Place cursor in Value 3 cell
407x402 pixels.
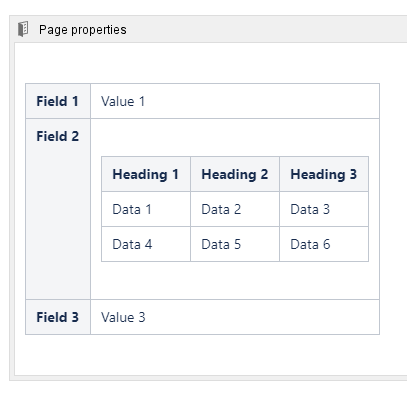pyautogui.click(x=235, y=317)
